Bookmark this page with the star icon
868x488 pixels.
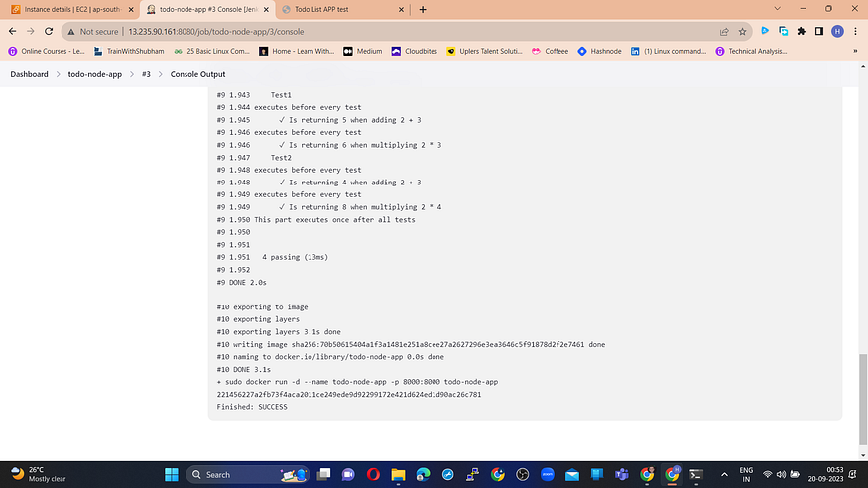pos(742,32)
